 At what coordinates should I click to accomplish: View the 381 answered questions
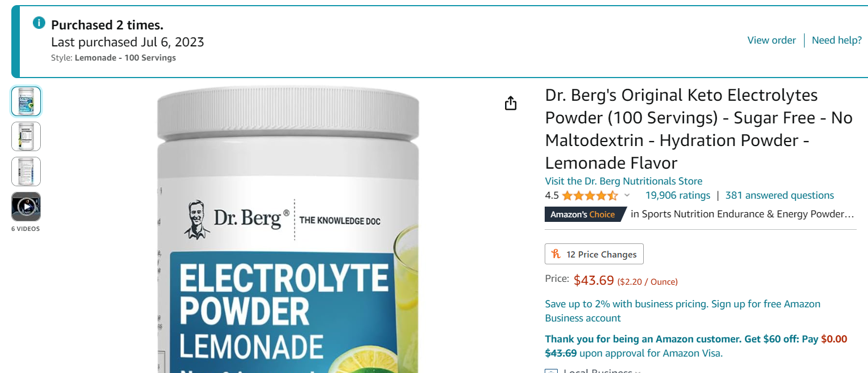tap(779, 195)
